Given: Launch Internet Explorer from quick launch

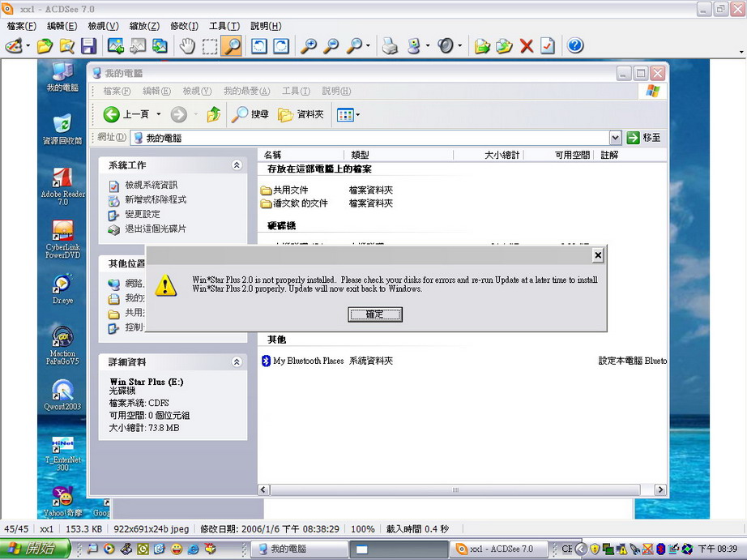Looking at the screenshot, I should 193,549.
